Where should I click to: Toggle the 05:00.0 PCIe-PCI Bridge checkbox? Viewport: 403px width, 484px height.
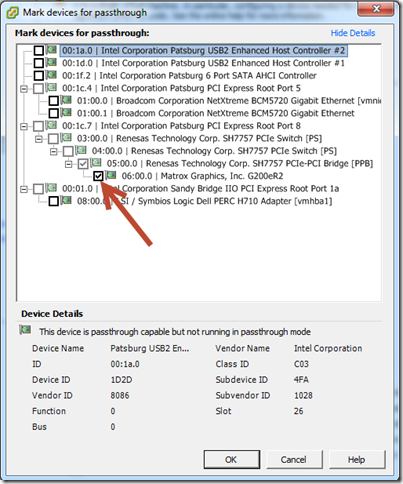[83, 164]
